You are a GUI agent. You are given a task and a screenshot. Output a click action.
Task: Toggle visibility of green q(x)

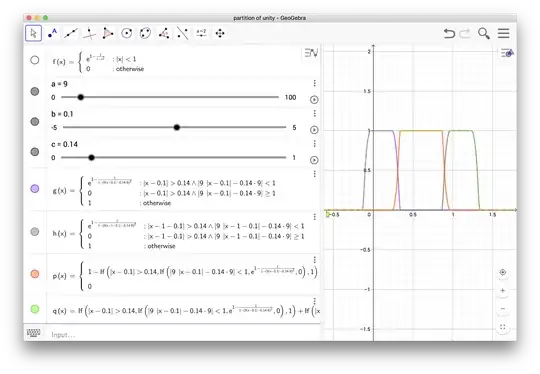[x=35, y=309]
